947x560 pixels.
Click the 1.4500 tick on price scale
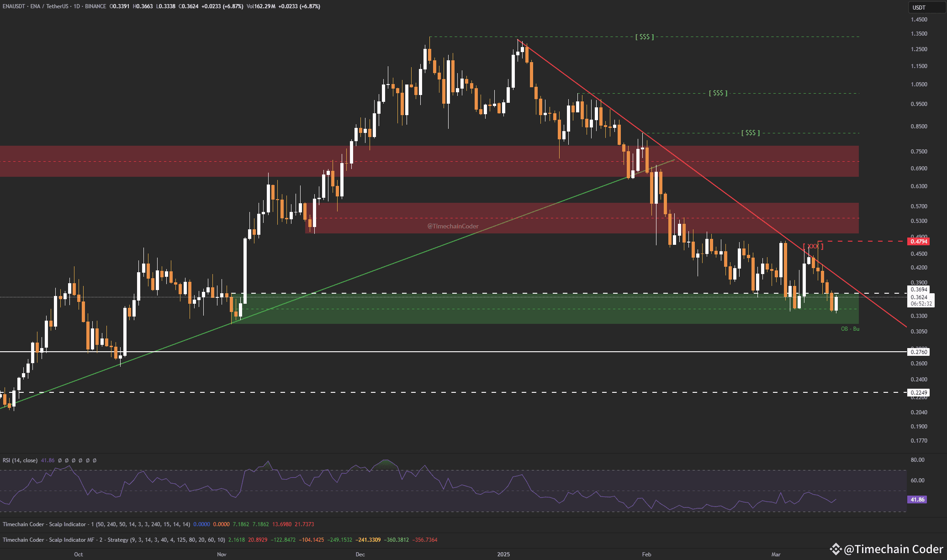[x=919, y=20]
